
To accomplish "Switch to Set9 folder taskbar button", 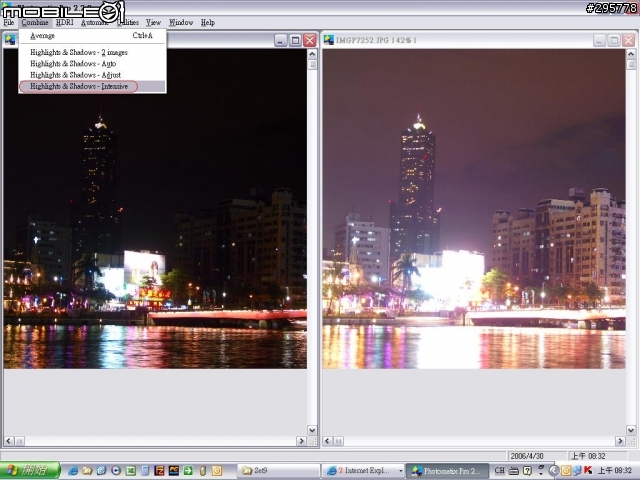I will click(x=278, y=471).
